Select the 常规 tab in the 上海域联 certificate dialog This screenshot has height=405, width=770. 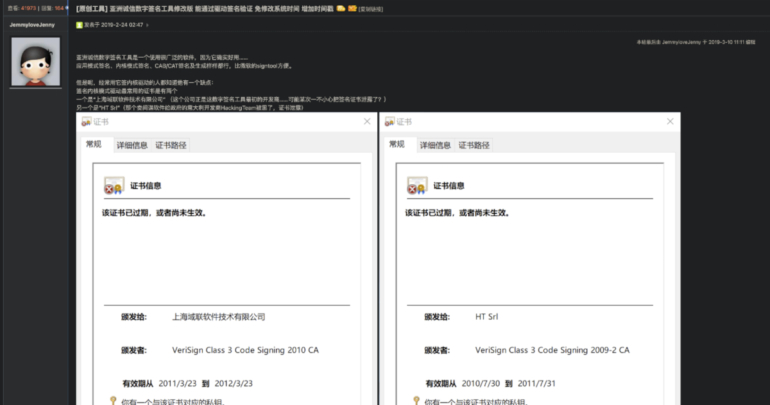(93, 144)
